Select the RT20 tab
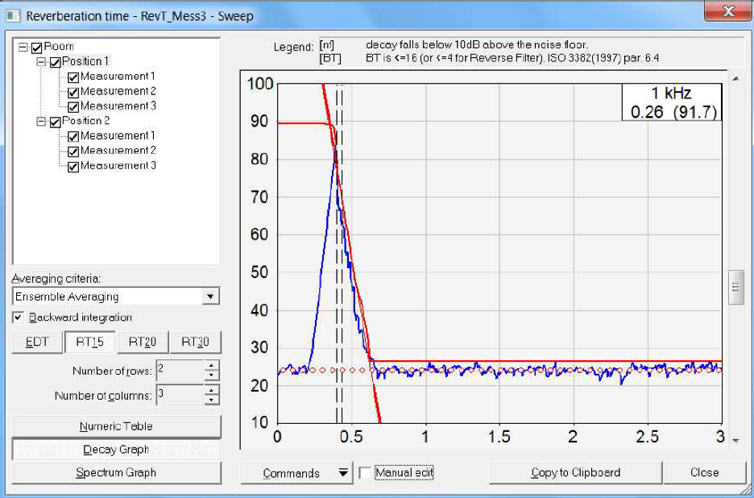This screenshot has width=754, height=498. coord(143,343)
